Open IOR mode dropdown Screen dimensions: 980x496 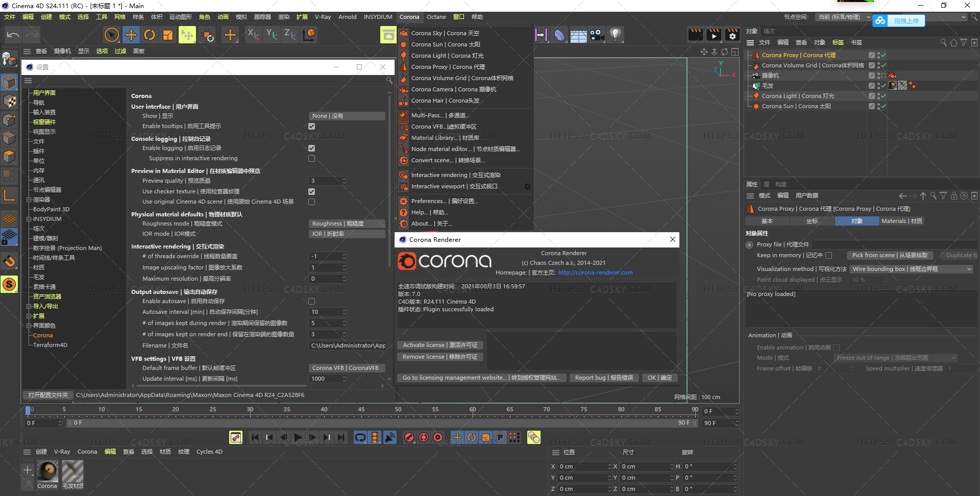point(347,234)
